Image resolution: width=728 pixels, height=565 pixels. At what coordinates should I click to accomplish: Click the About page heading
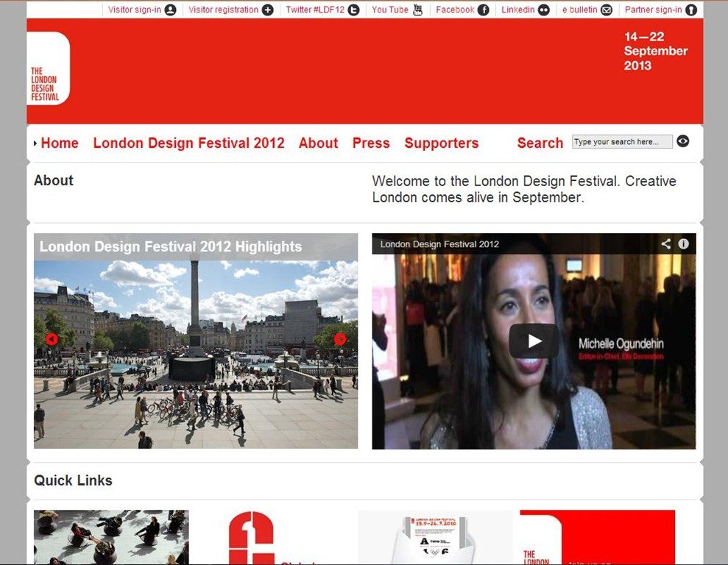pyautogui.click(x=54, y=180)
